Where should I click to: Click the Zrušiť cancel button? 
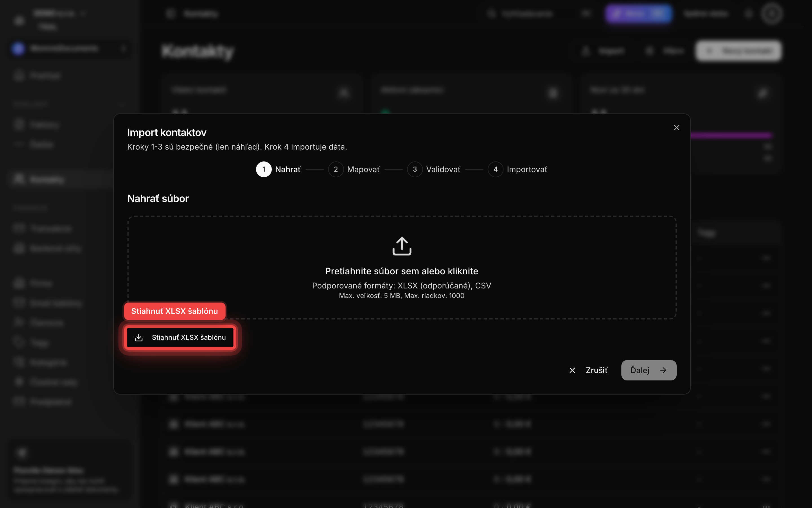click(588, 370)
